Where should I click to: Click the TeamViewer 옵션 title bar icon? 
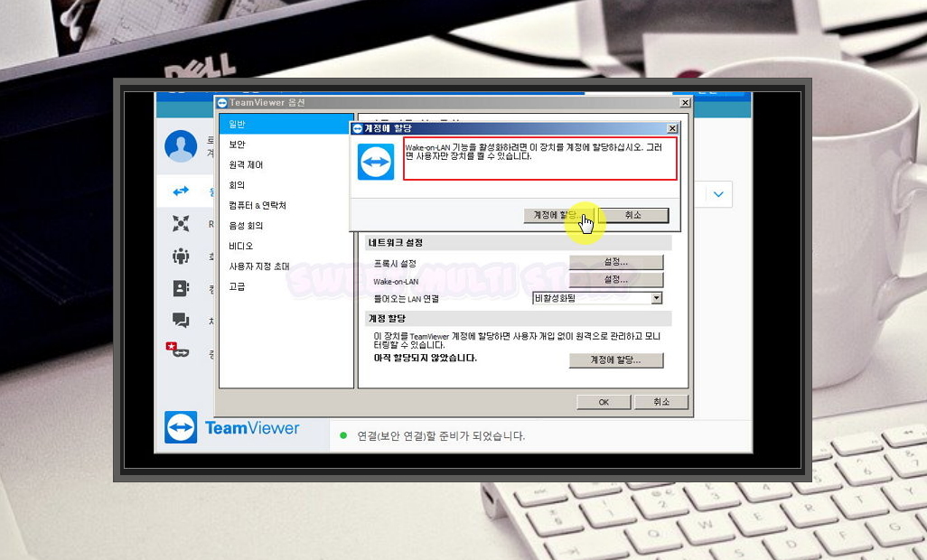tap(222, 103)
